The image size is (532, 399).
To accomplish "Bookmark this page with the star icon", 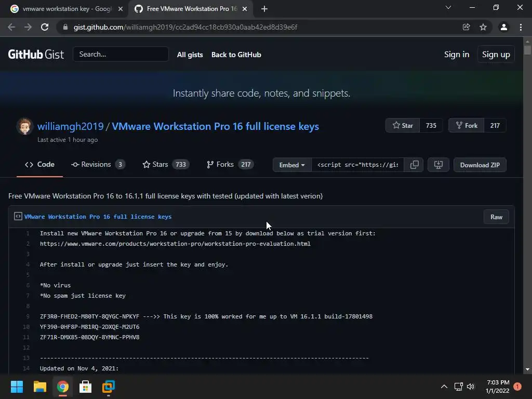I will pos(483,27).
